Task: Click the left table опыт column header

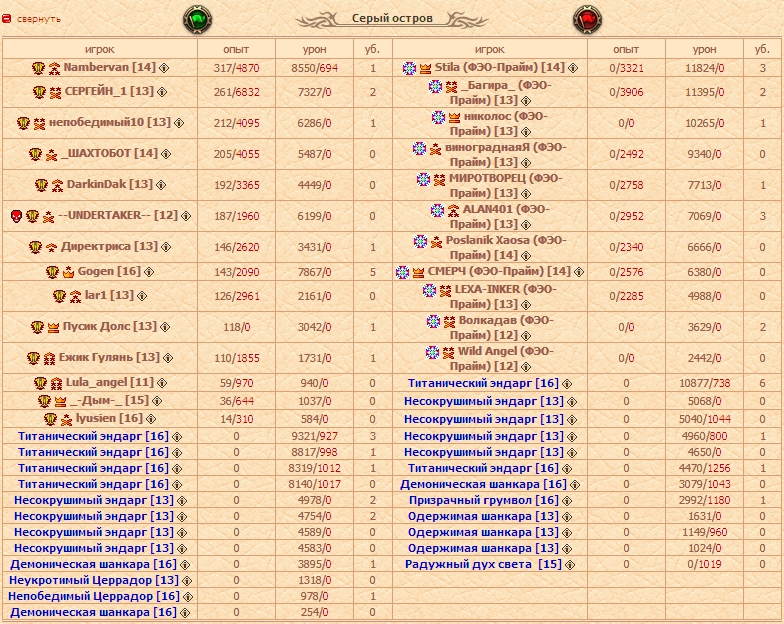Action: point(236,50)
